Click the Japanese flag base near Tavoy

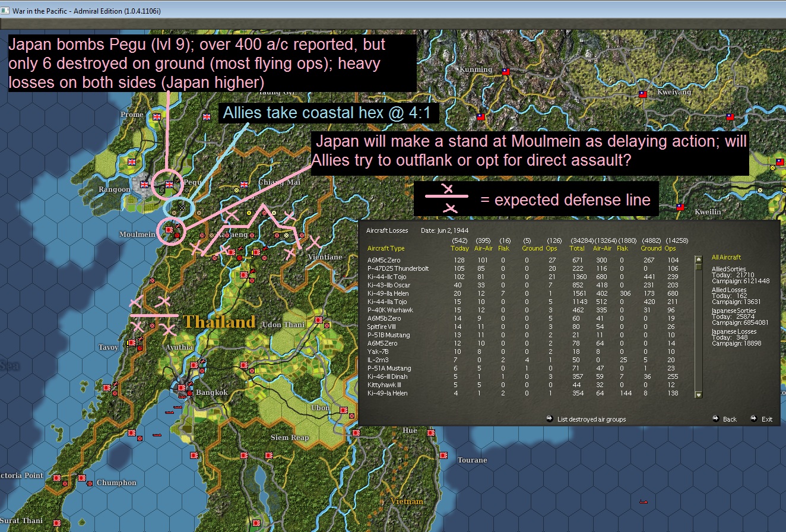[x=132, y=343]
